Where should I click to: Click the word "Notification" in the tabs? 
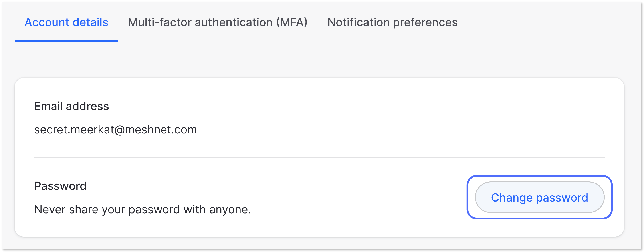click(359, 22)
